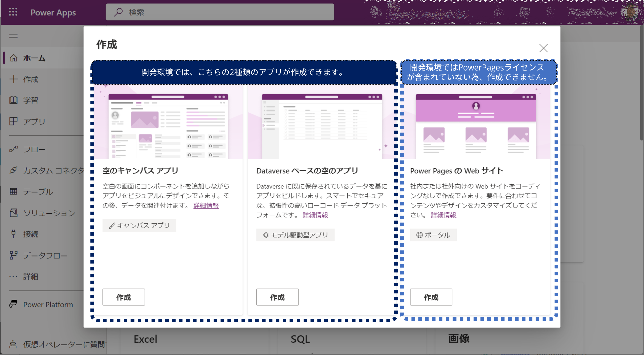The height and width of the screenshot is (355, 644).
Task: Click the データフロー icon in sidebar
Action: [x=14, y=255]
